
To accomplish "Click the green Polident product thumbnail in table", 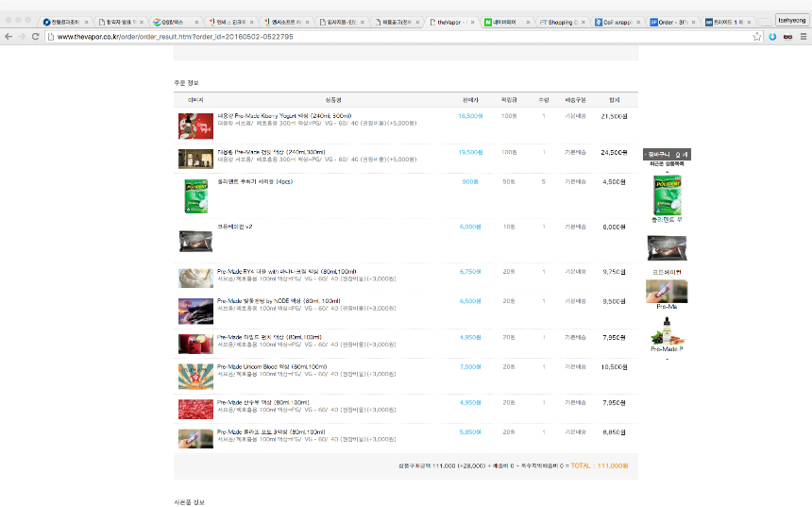I will (195, 196).
